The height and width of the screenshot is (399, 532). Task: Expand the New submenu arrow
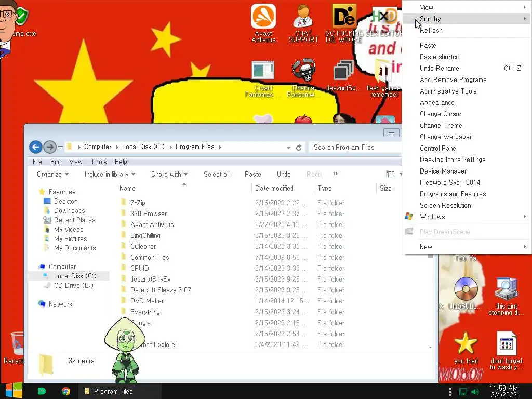[x=525, y=247]
